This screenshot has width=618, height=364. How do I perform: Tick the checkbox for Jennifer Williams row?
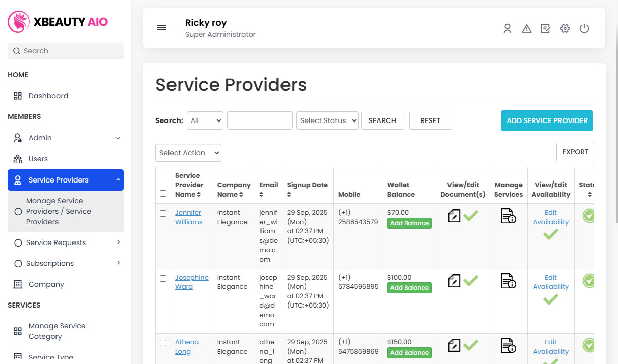pos(163,214)
